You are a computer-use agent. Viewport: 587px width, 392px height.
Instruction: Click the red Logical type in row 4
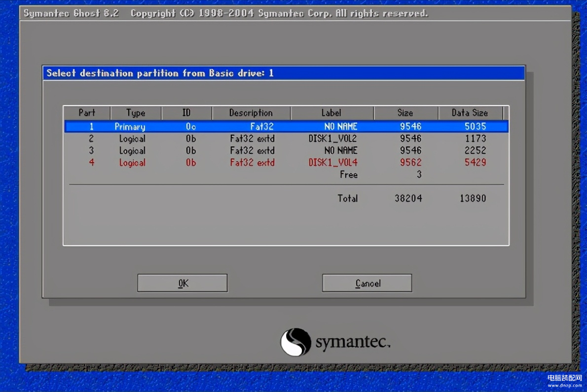pyautogui.click(x=132, y=163)
